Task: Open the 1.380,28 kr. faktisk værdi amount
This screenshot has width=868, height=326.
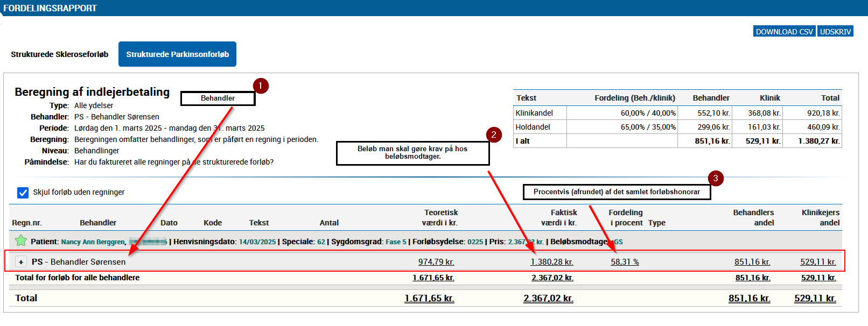Action: 551,262
